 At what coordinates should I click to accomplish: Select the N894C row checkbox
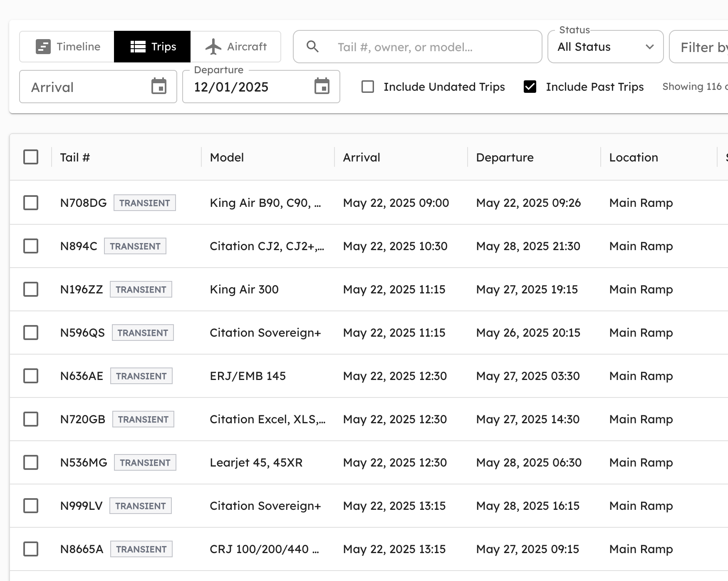[31, 246]
